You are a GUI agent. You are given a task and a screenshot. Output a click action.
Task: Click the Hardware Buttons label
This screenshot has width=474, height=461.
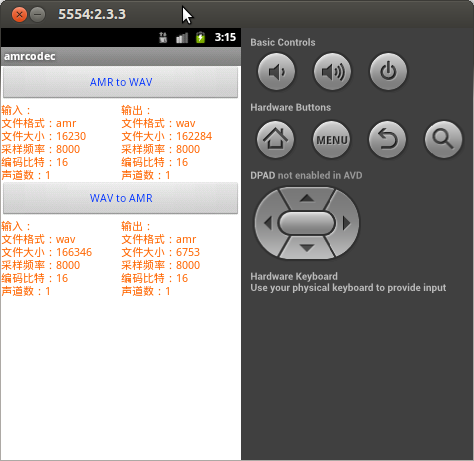pos(291,108)
